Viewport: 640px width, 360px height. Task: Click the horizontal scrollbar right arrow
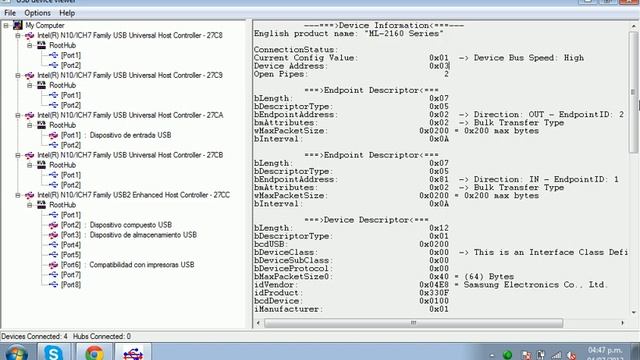622,323
